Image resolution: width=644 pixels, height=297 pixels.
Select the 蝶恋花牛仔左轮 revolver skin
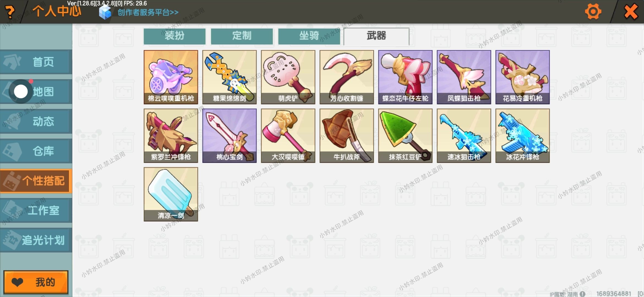click(405, 77)
